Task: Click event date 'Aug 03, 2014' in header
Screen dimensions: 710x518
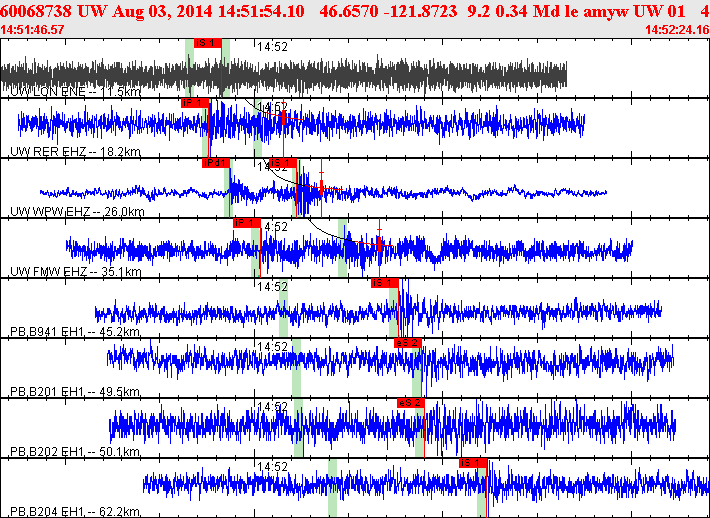Action: [163, 11]
